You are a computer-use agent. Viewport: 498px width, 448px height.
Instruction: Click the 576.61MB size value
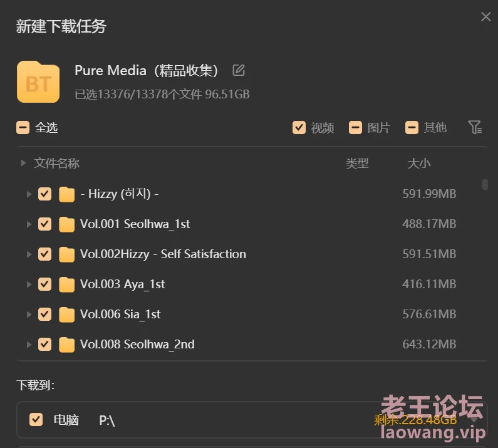429,314
